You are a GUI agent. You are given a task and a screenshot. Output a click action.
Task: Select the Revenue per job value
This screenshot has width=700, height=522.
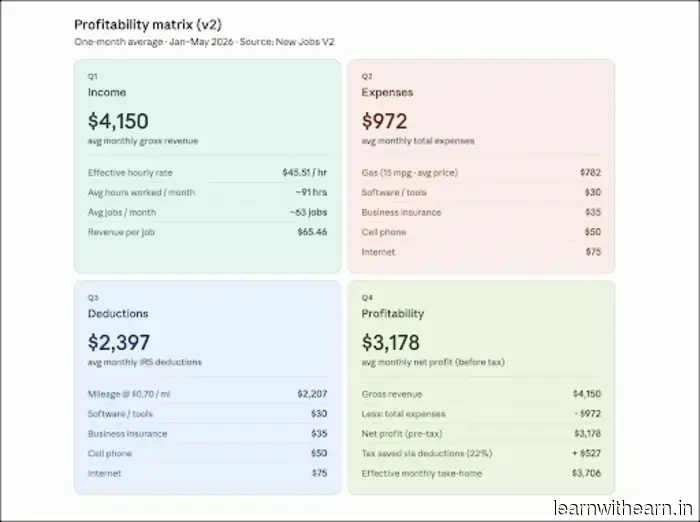312,232
